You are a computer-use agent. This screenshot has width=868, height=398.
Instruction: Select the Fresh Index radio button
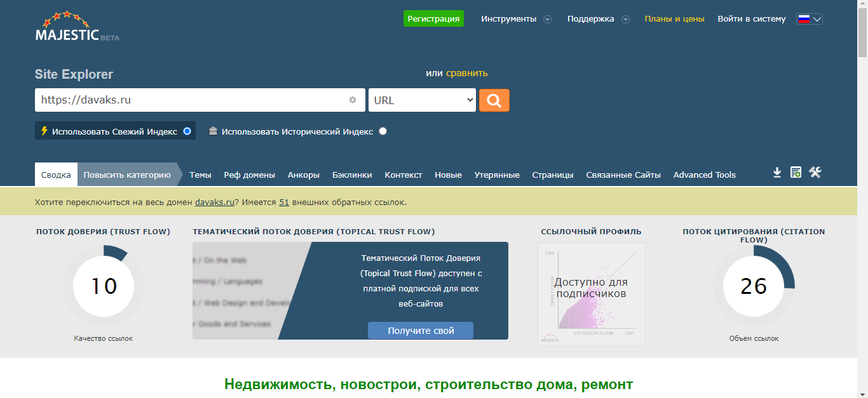coord(187,131)
